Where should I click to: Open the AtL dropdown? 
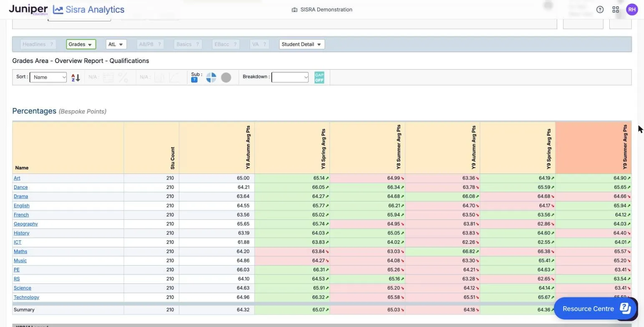pos(116,44)
